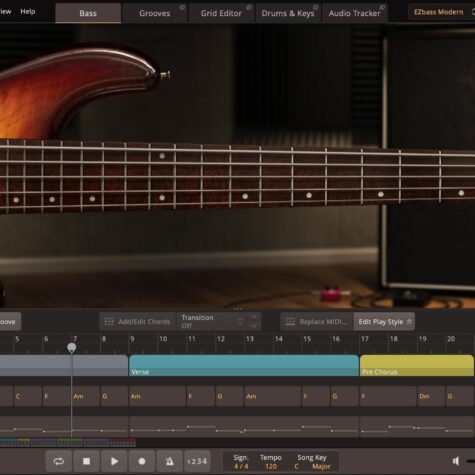Viewport: 475px width, 475px height.
Task: Click the Add/Edit Chords button
Action: point(137,322)
